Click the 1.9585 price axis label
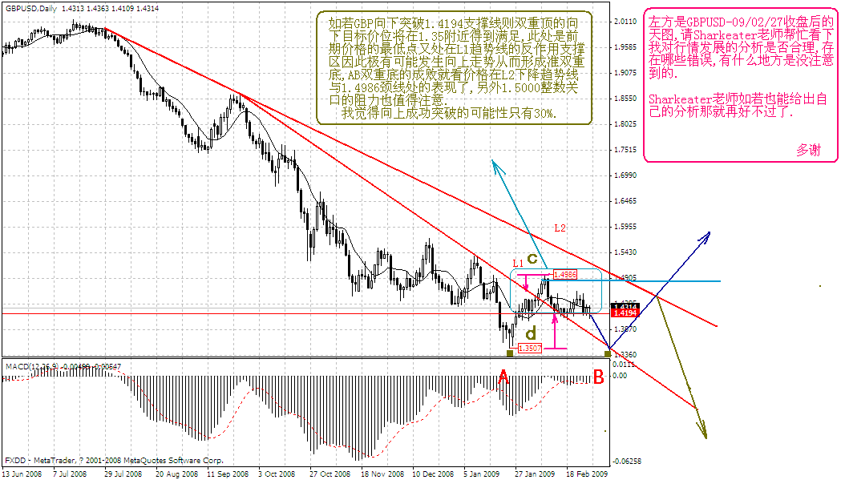 (625, 47)
